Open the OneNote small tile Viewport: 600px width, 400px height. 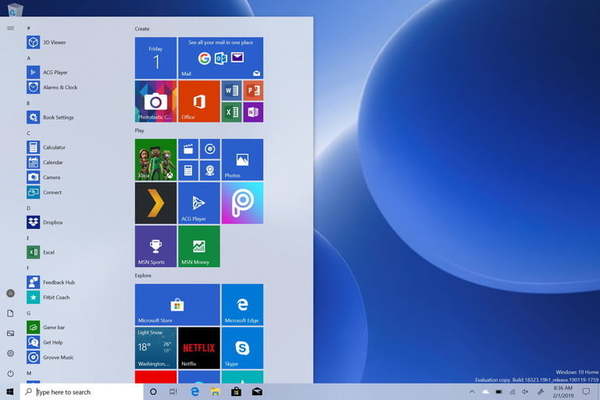[x=253, y=112]
